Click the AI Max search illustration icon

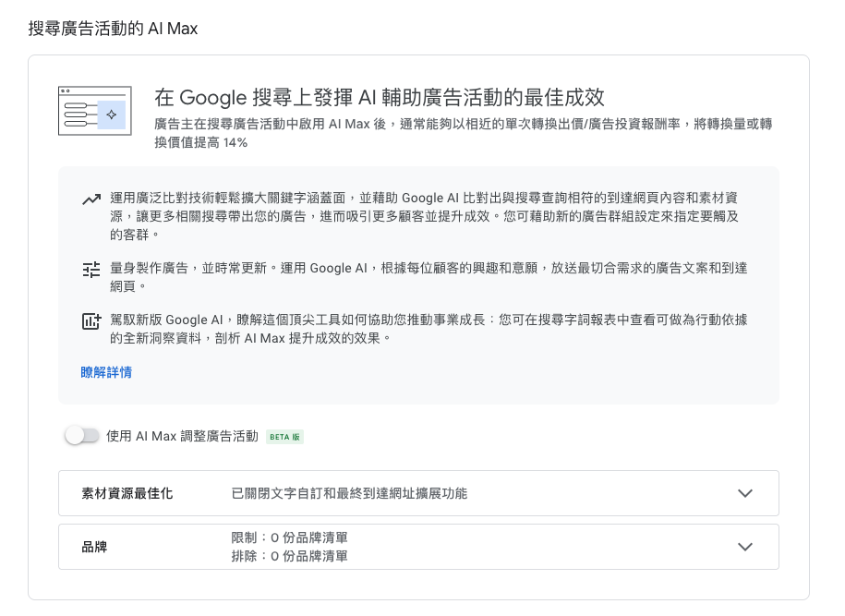coord(95,111)
